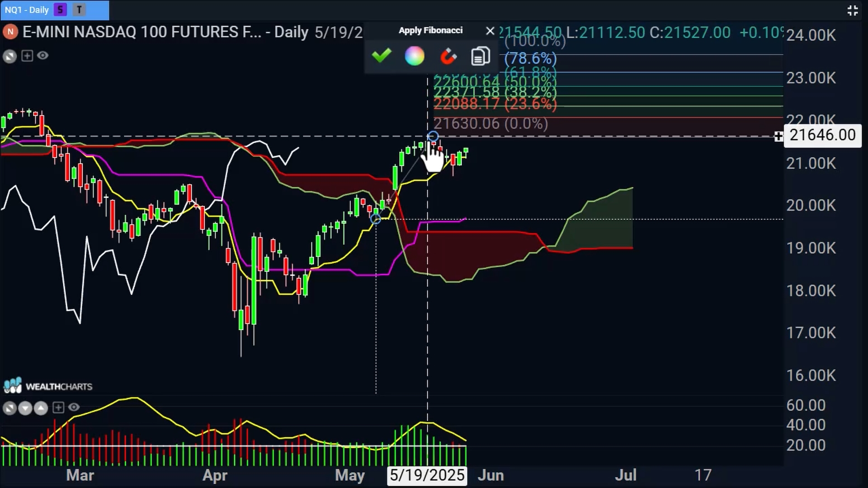Toggle the lower panel's eye visibility icon
This screenshot has width=868, height=488.
tap(74, 408)
